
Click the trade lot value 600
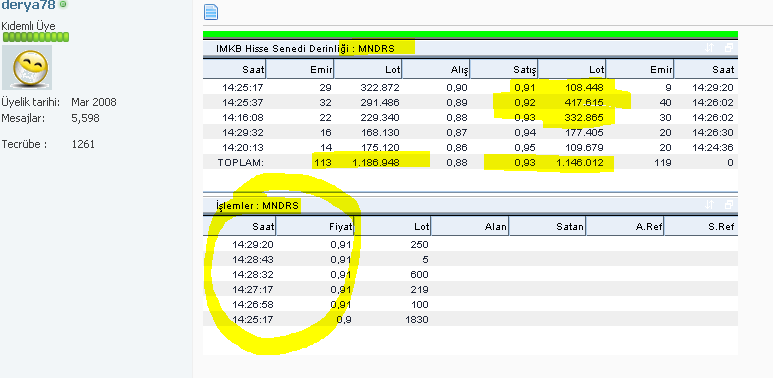(x=420, y=274)
